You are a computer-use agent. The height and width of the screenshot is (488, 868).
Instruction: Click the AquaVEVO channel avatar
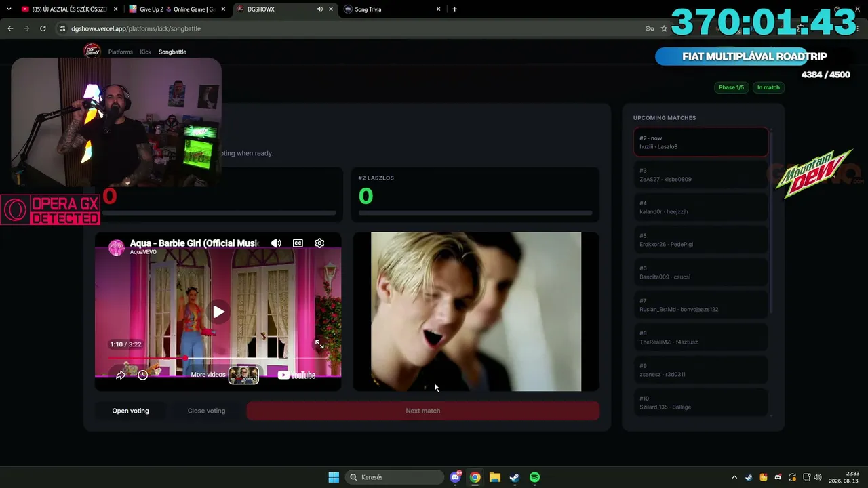coord(117,247)
